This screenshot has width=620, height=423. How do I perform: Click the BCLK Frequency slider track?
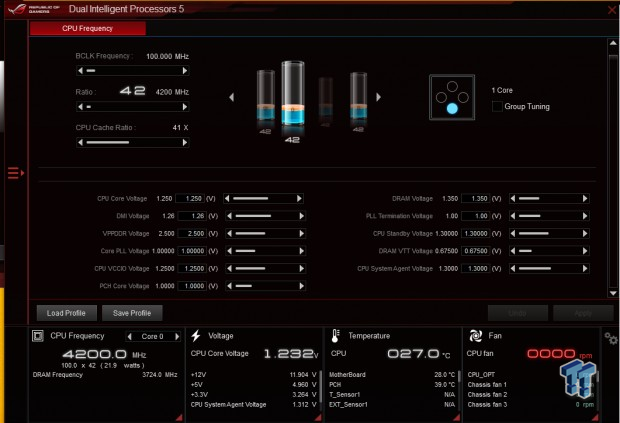(x=133, y=71)
